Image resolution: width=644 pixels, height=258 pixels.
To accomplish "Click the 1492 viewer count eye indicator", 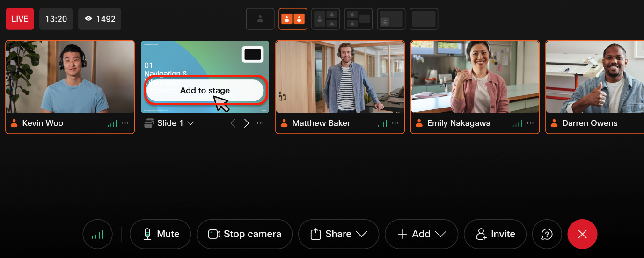I will coord(100,19).
